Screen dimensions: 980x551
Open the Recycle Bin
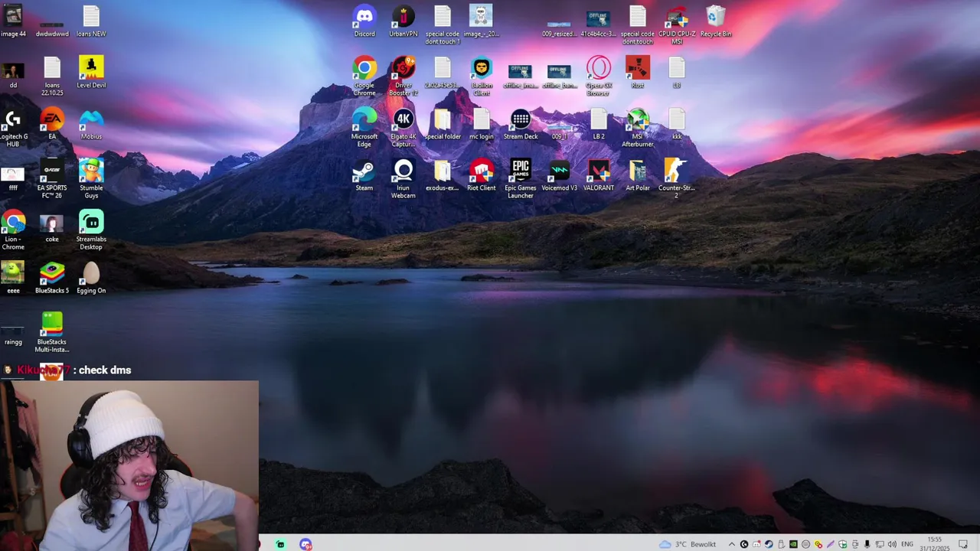[x=716, y=21]
